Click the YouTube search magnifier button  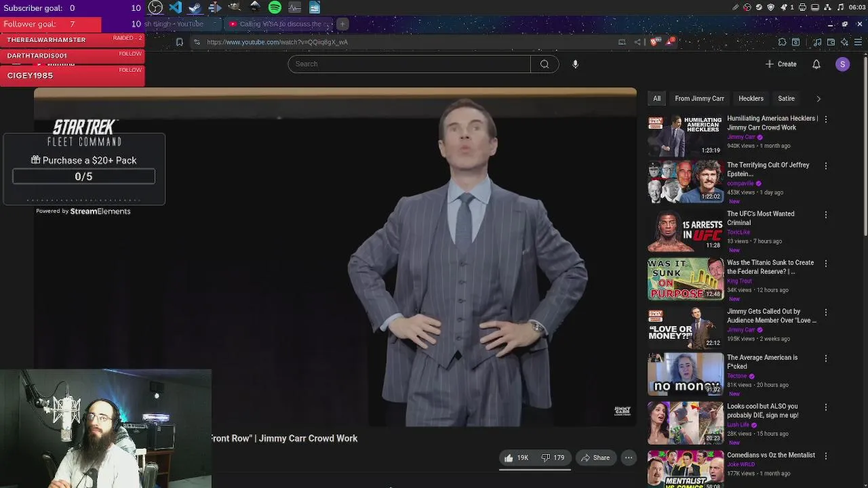[545, 64]
